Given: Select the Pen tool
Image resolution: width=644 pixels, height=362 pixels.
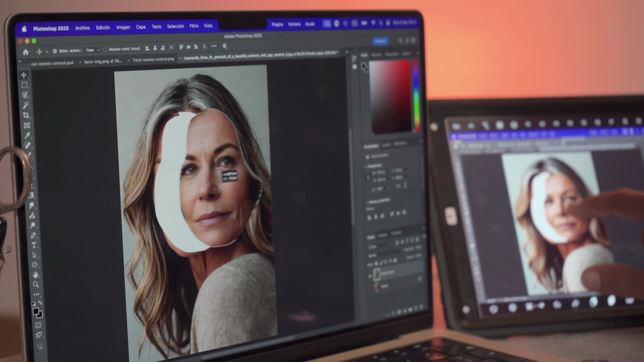Looking at the screenshot, I should (33, 235).
